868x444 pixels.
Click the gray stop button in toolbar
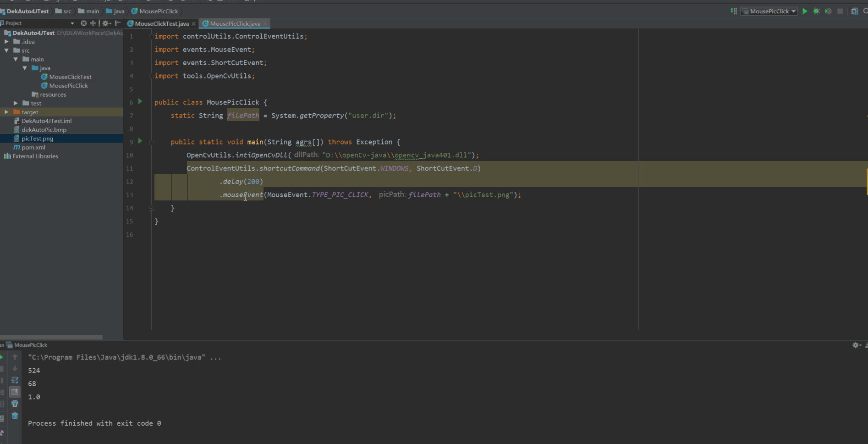coord(840,11)
